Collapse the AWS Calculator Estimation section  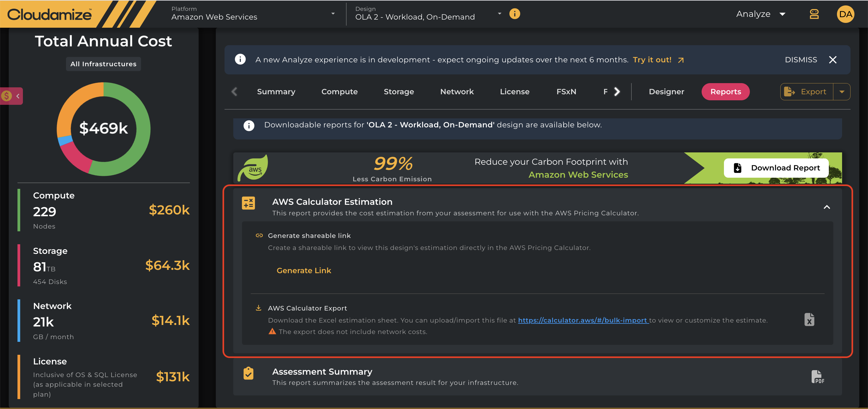(826, 207)
